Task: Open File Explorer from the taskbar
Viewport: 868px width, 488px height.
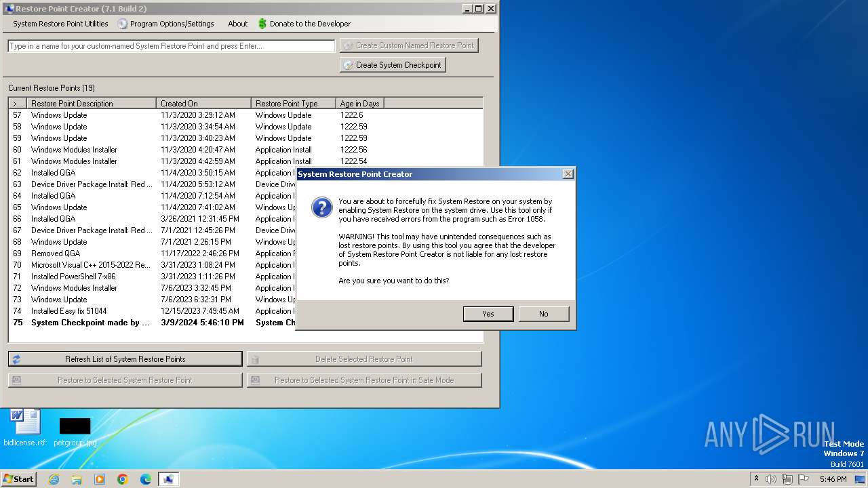Action: [77, 479]
